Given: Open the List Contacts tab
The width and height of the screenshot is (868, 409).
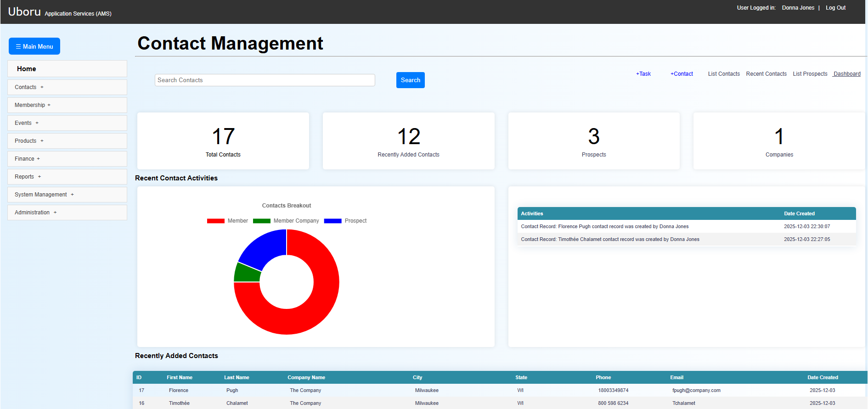Looking at the screenshot, I should [724, 74].
